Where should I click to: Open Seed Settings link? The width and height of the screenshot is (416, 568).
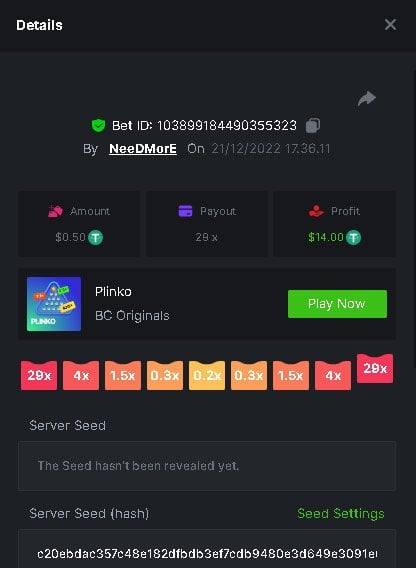pyautogui.click(x=341, y=513)
